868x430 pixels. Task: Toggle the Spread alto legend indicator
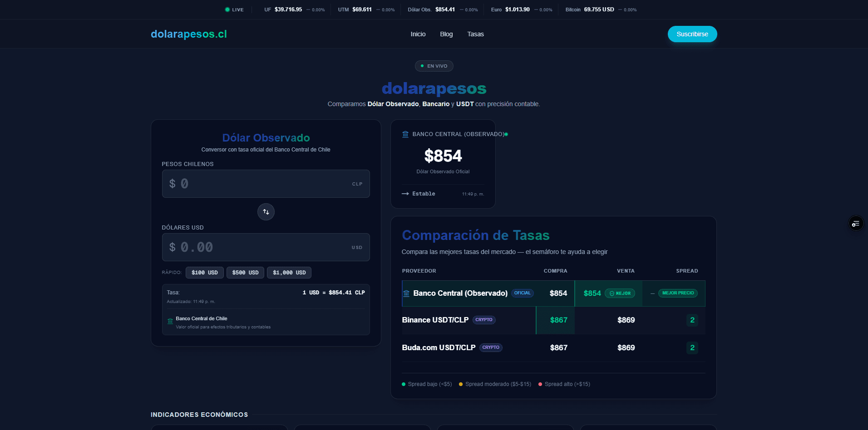(x=540, y=384)
